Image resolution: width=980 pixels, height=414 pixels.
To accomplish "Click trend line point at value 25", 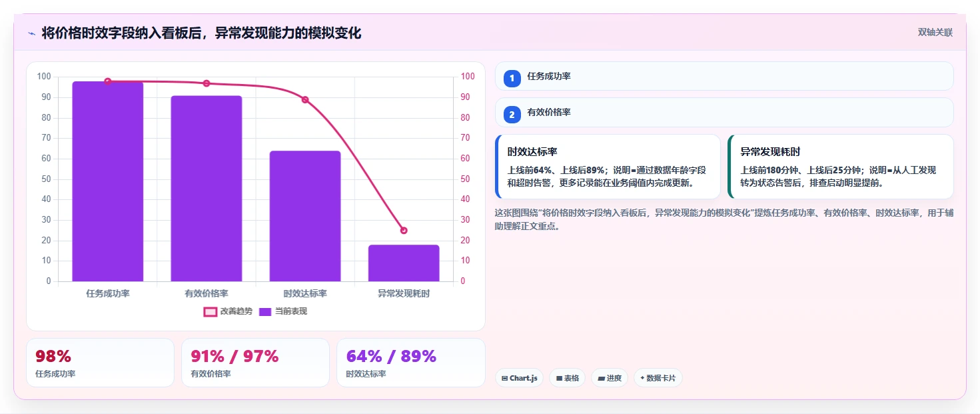I will pos(404,231).
